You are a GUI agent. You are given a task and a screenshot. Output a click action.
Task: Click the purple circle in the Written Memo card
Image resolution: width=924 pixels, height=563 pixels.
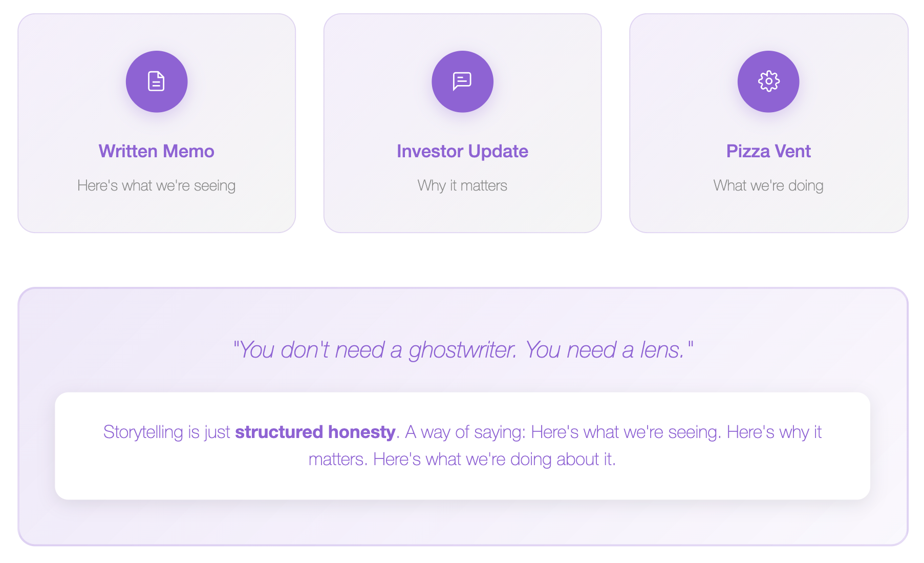coord(157,81)
